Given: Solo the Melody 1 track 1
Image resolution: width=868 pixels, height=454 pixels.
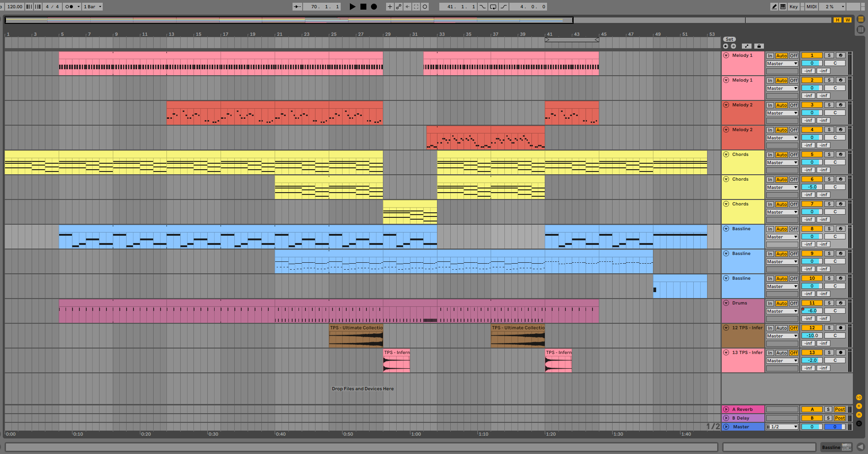Looking at the screenshot, I should pyautogui.click(x=829, y=55).
